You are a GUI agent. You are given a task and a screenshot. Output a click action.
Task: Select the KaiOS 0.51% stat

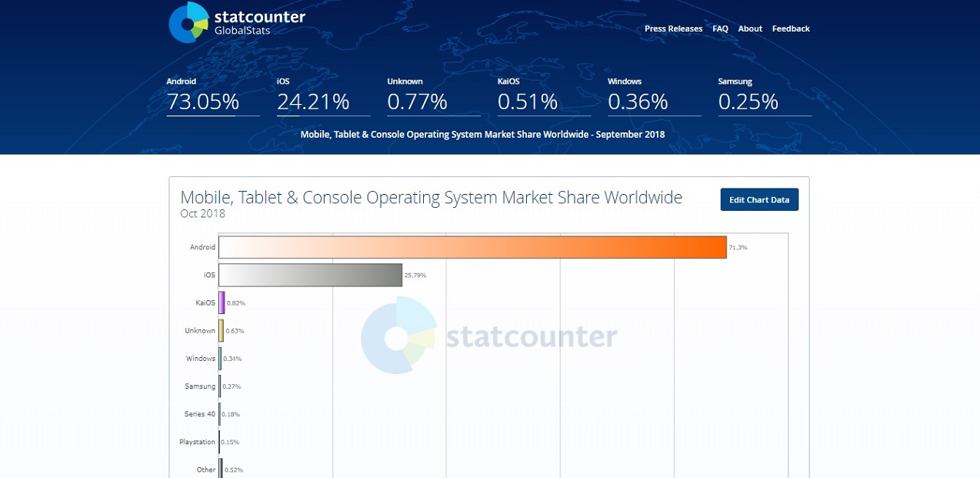coord(544,95)
